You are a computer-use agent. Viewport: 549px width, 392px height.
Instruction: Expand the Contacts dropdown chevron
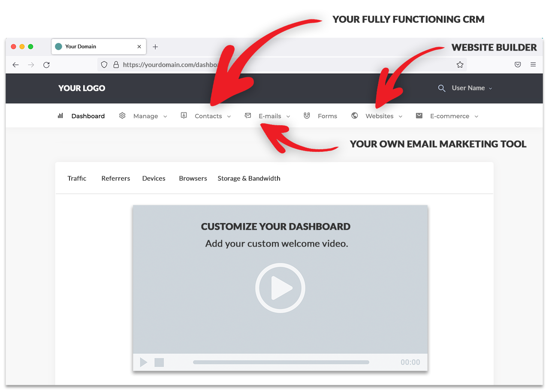(229, 117)
